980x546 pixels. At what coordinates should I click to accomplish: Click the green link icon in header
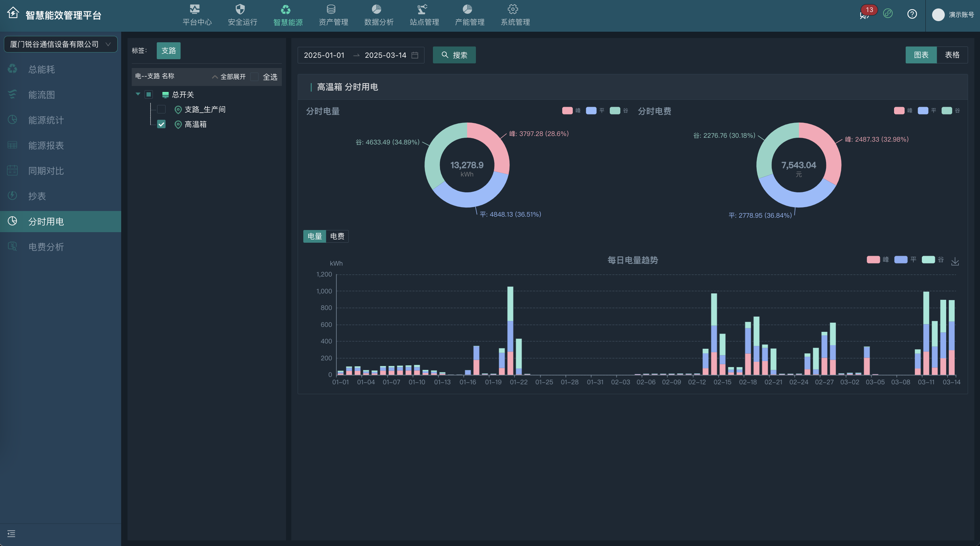click(x=888, y=14)
